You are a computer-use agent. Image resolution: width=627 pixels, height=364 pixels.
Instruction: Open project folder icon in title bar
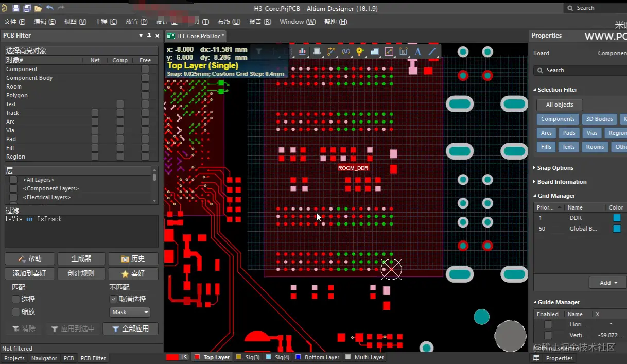click(x=38, y=8)
